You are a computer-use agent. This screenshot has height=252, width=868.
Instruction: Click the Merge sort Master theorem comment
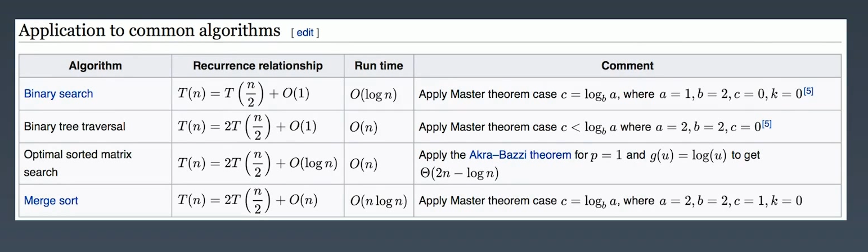point(610,201)
